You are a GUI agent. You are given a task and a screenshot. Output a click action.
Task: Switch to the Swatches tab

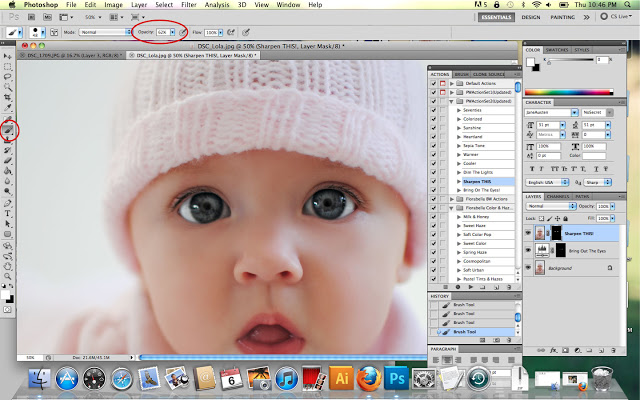click(x=557, y=50)
